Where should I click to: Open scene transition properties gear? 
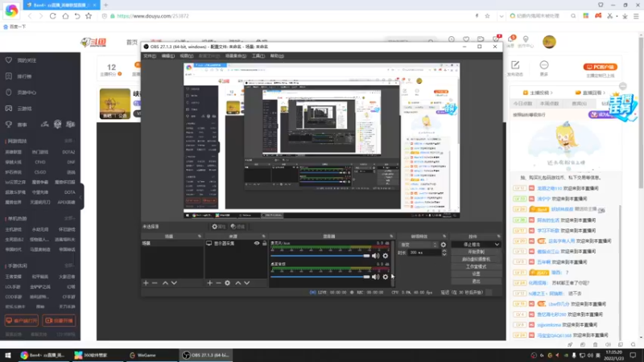coord(444,245)
